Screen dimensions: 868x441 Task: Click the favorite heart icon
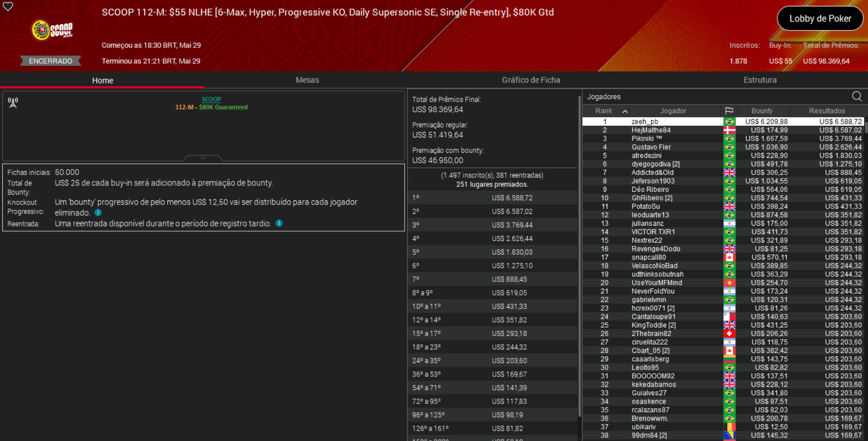click(x=8, y=6)
